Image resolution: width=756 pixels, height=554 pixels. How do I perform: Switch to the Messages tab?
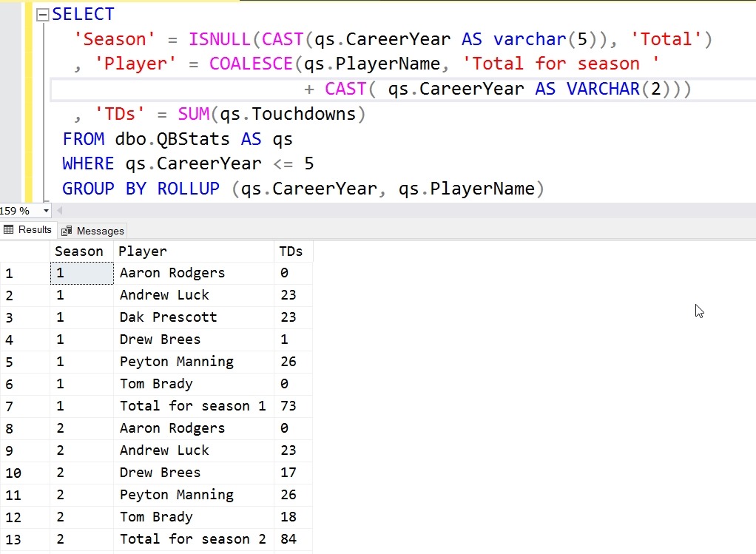click(93, 231)
